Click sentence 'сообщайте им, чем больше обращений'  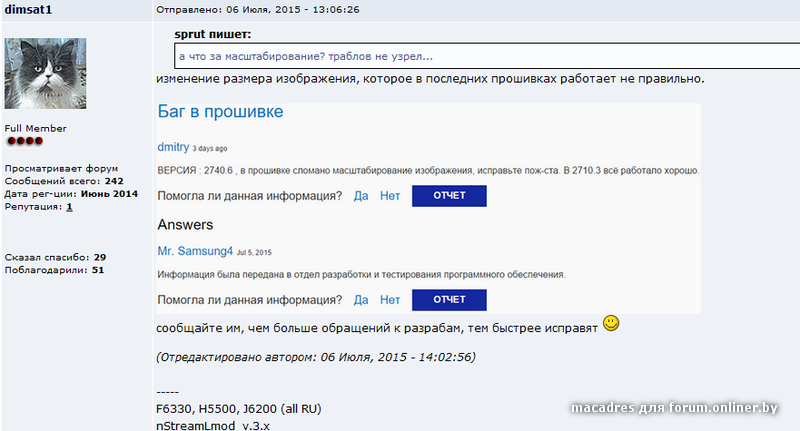pos(377,328)
